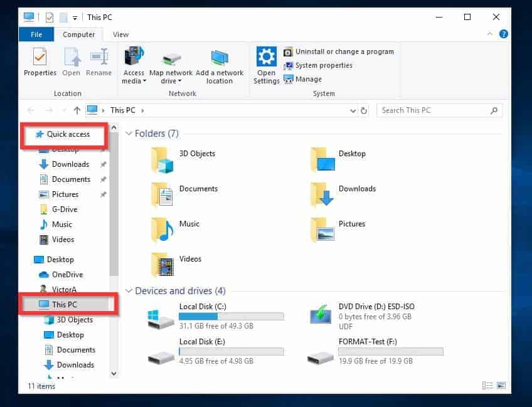
Task: Click This PC in the address breadcrumb
Action: 123,110
